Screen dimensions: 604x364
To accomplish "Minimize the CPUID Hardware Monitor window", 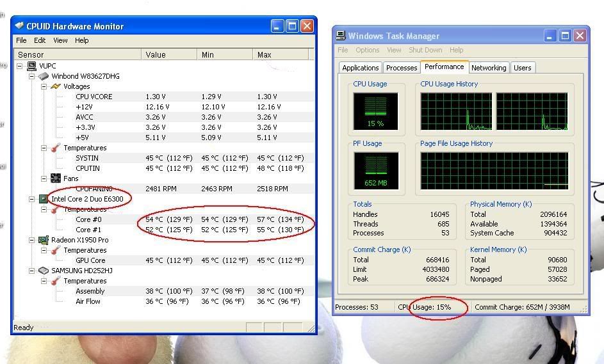I will 277,26.
